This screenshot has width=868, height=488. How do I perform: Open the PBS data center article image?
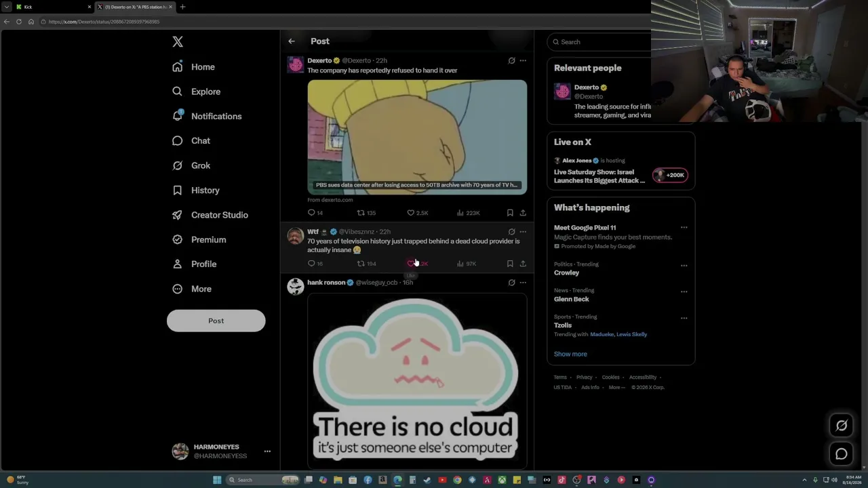(417, 138)
